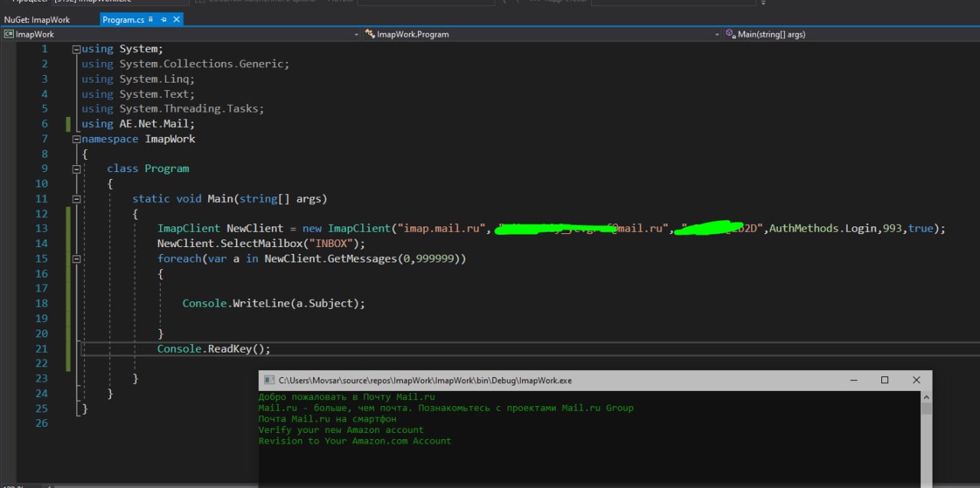The height and width of the screenshot is (488, 980).
Task: Click the "imap.mail.ru" string literal
Action: coord(441,229)
